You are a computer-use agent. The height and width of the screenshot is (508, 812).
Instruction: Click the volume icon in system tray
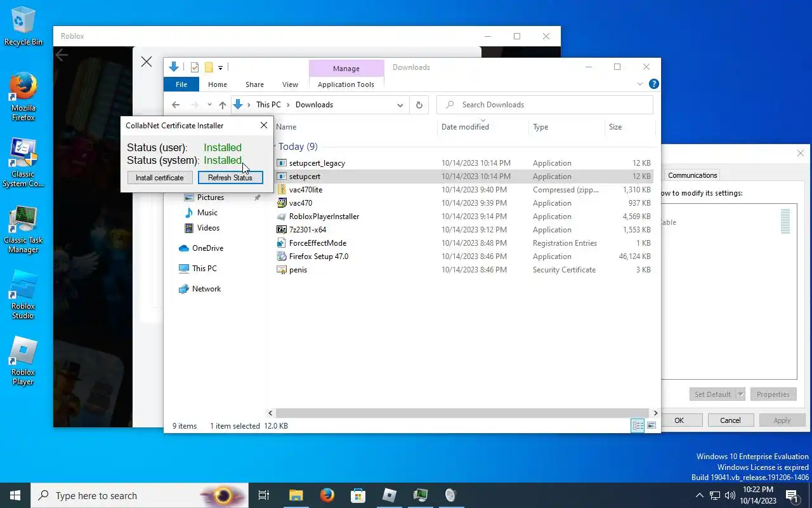point(730,495)
